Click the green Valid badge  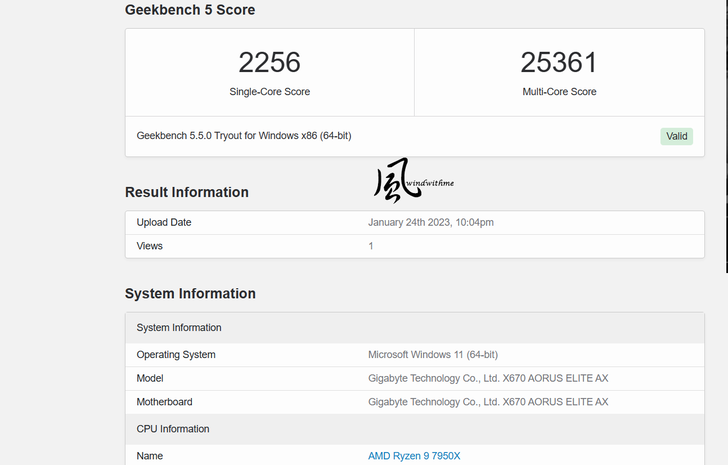coord(676,136)
